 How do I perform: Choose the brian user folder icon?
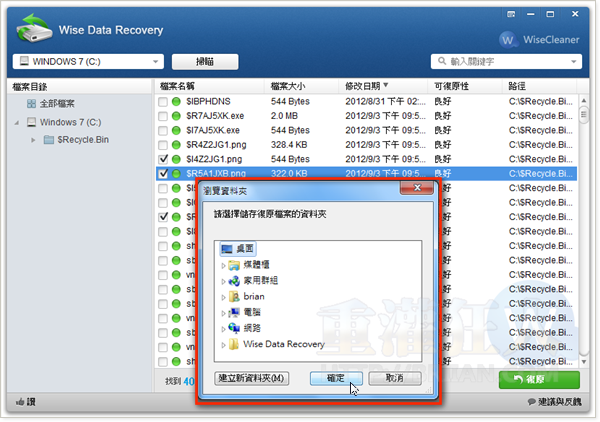tap(233, 297)
